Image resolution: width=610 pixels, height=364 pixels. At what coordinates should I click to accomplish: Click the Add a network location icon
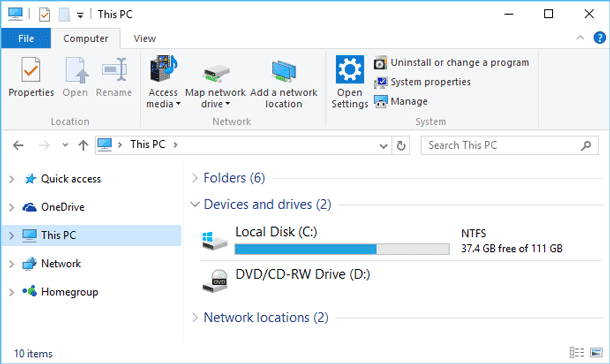284,71
